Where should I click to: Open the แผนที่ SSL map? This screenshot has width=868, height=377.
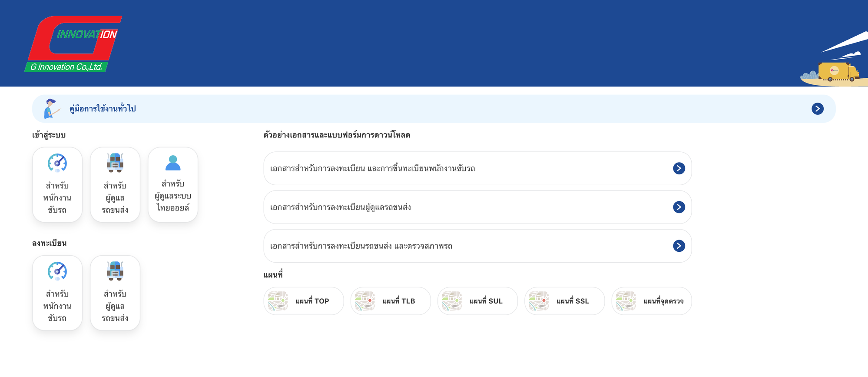[564, 301]
